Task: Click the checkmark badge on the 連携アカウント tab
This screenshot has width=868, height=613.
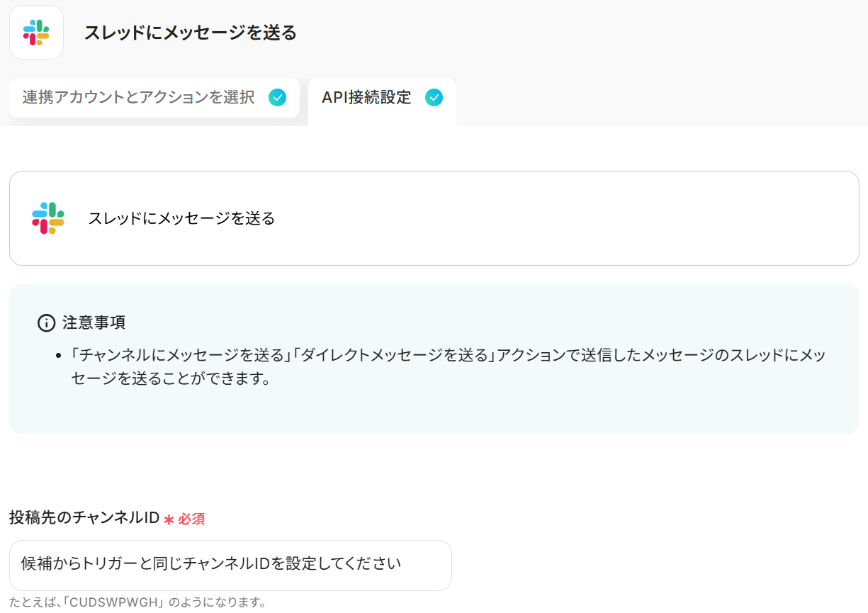Action: click(278, 98)
